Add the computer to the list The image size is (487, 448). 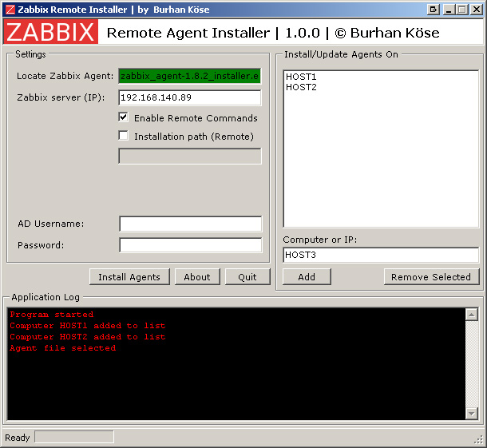click(x=307, y=277)
